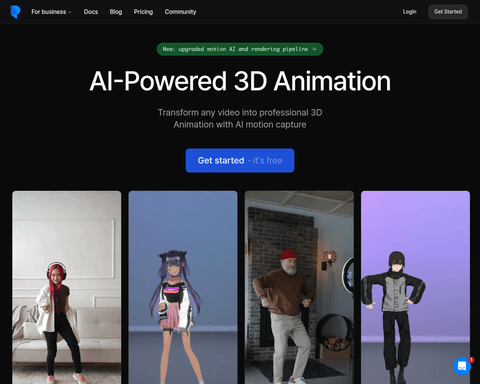480x384 pixels.
Task: Select the anime boy on purple background thumbnail
Action: (415, 287)
